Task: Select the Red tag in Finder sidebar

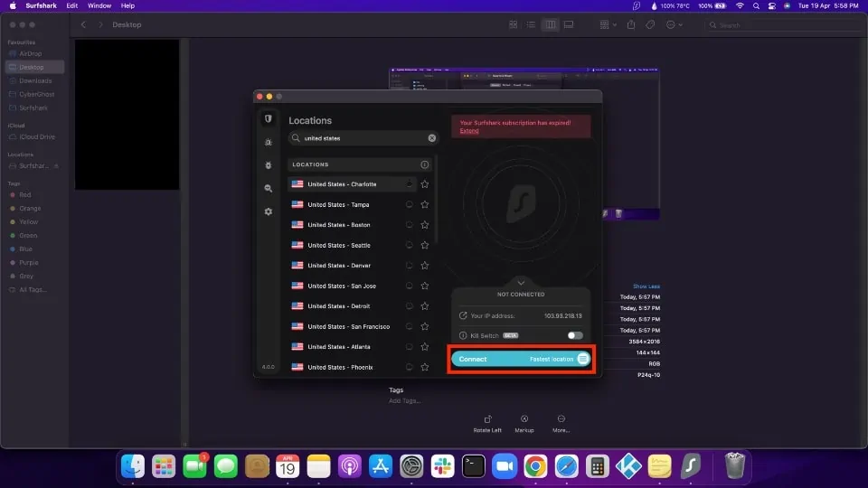Action: [34, 195]
